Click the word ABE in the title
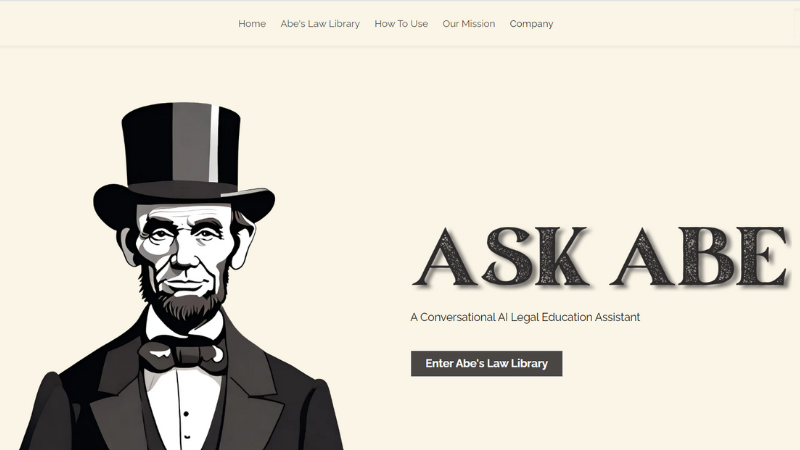Image resolution: width=800 pixels, height=450 pixels. click(x=700, y=257)
